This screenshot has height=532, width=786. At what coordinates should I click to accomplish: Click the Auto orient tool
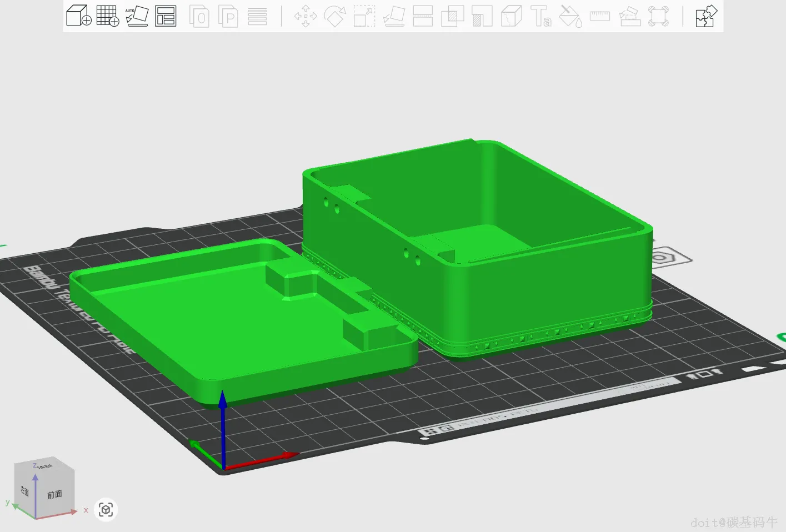click(137, 16)
